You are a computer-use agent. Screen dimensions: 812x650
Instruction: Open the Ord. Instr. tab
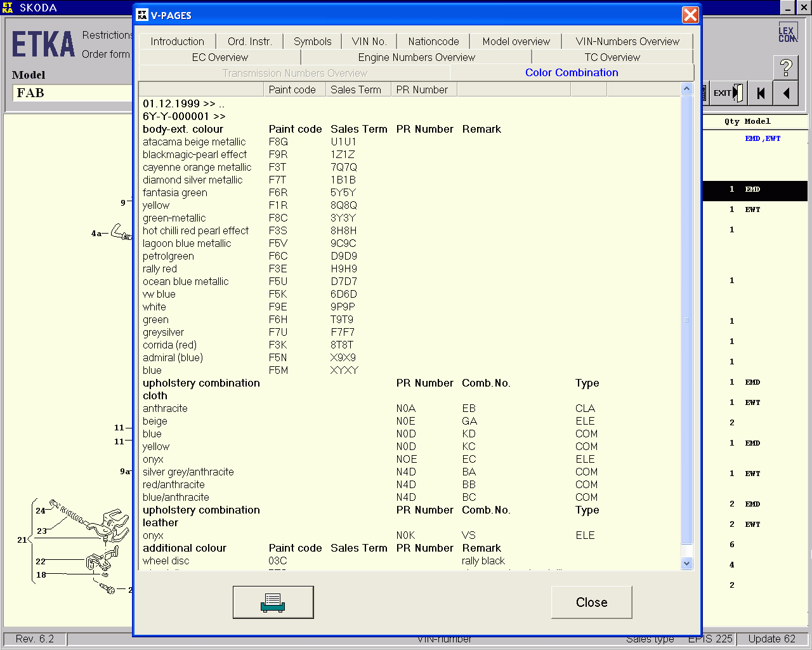[x=249, y=41]
